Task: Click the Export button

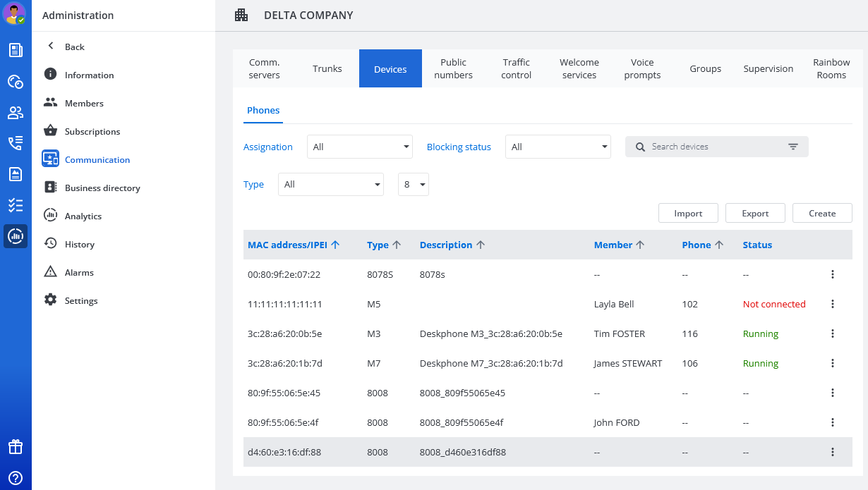Action: point(755,213)
